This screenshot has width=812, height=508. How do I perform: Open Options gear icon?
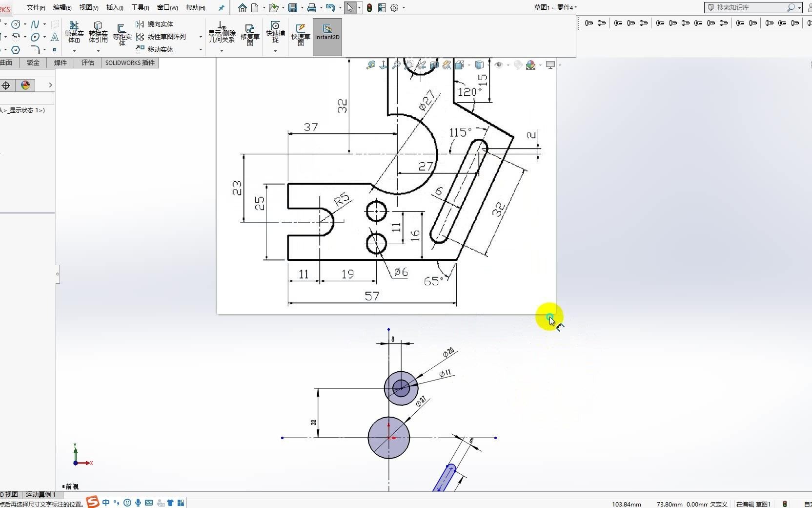pyautogui.click(x=394, y=8)
